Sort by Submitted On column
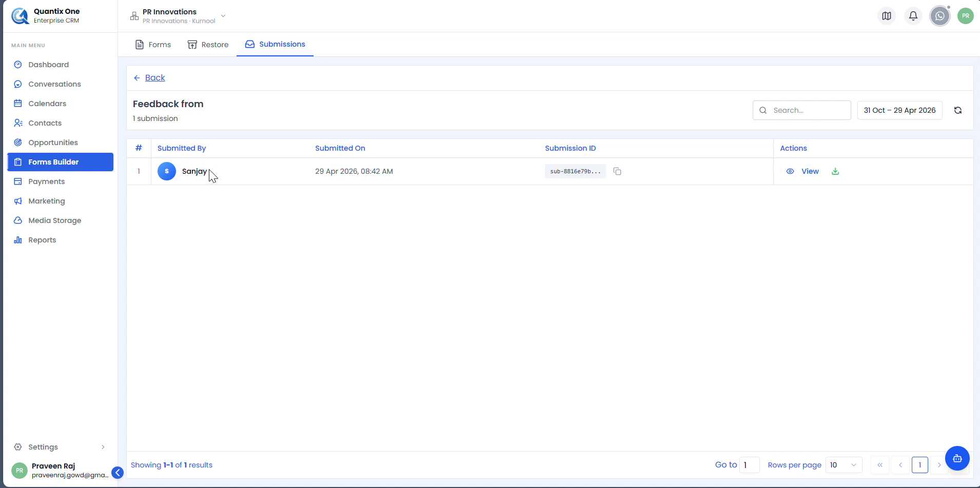 point(340,148)
